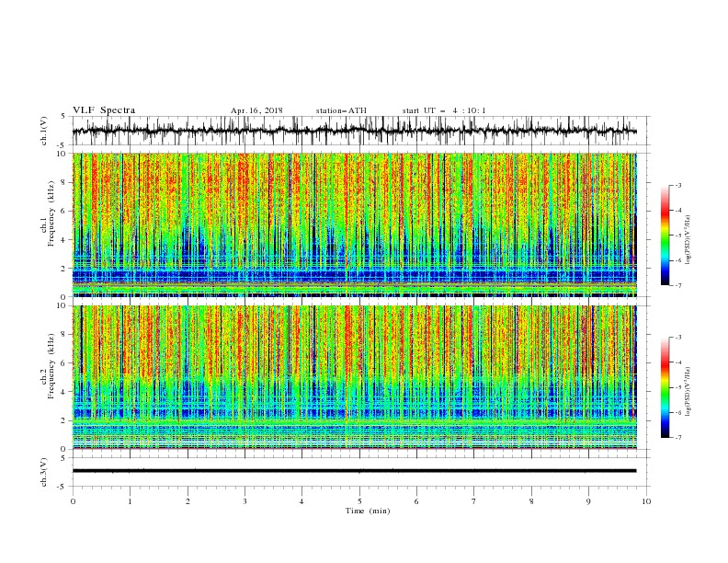728x563 pixels.
Task: Click the "-4" label on ch.2 color bar
Action: [x=677, y=362]
